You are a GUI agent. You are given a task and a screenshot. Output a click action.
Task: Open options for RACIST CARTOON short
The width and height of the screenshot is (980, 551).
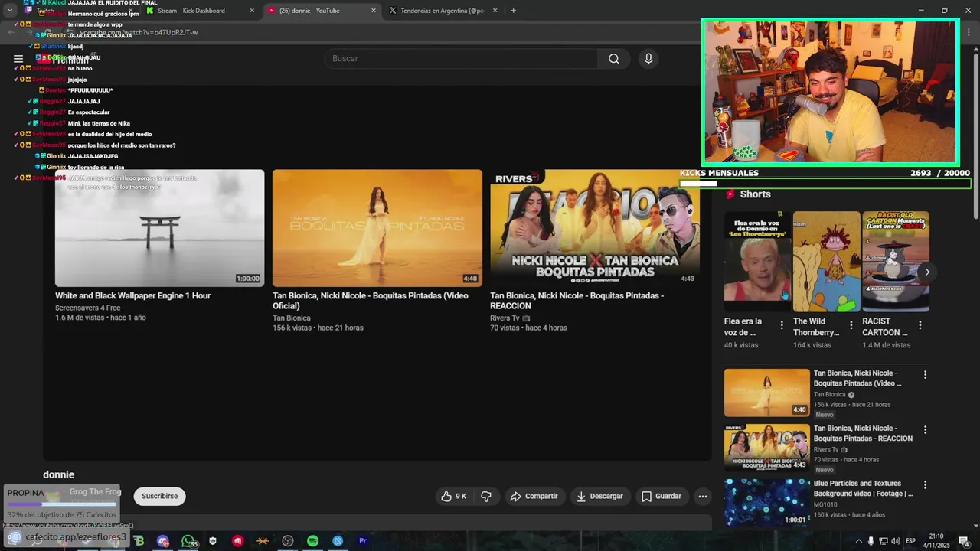(x=920, y=325)
